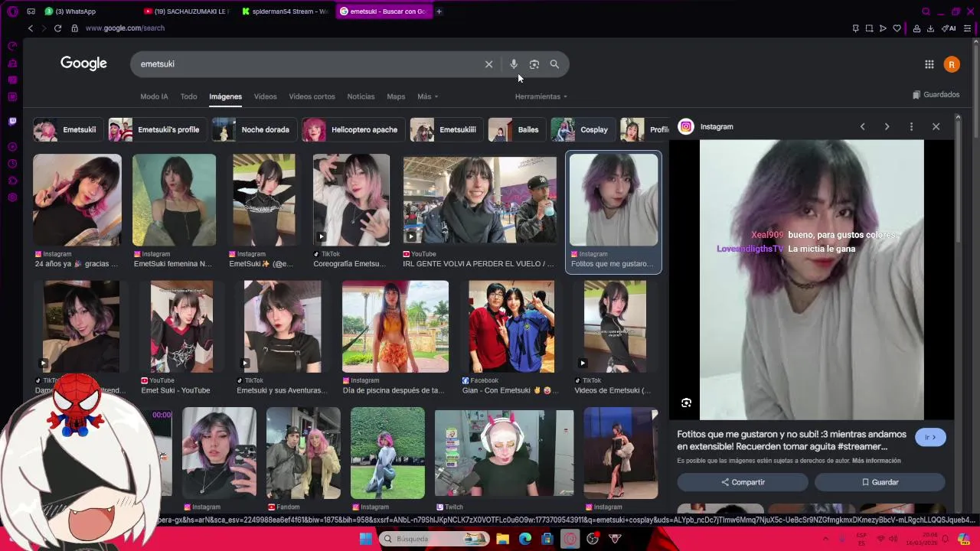The image size is (980, 551).
Task: Switch to the WhatsApp browser tab
Action: [x=88, y=11]
